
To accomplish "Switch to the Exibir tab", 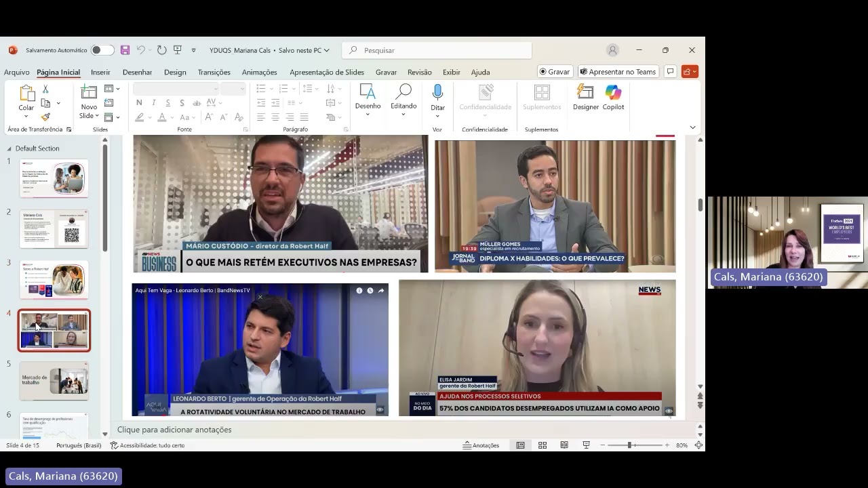I will tap(452, 72).
